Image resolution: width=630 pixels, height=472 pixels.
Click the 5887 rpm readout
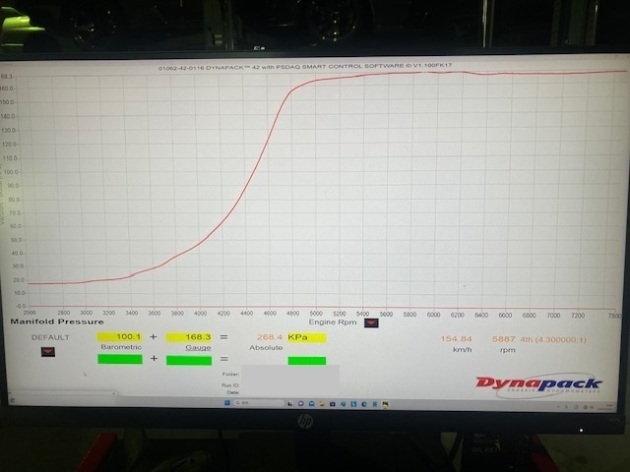point(503,338)
